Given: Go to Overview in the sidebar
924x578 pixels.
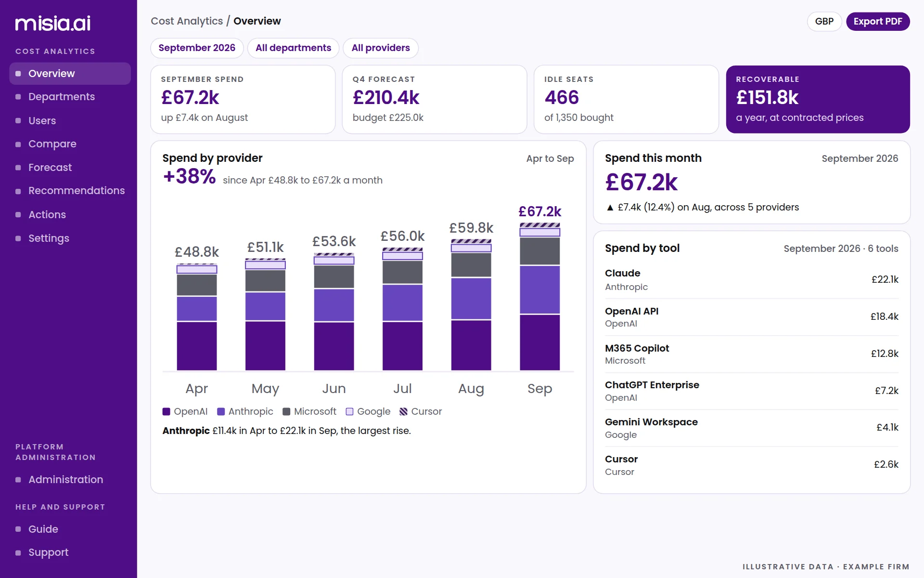Looking at the screenshot, I should coord(70,74).
